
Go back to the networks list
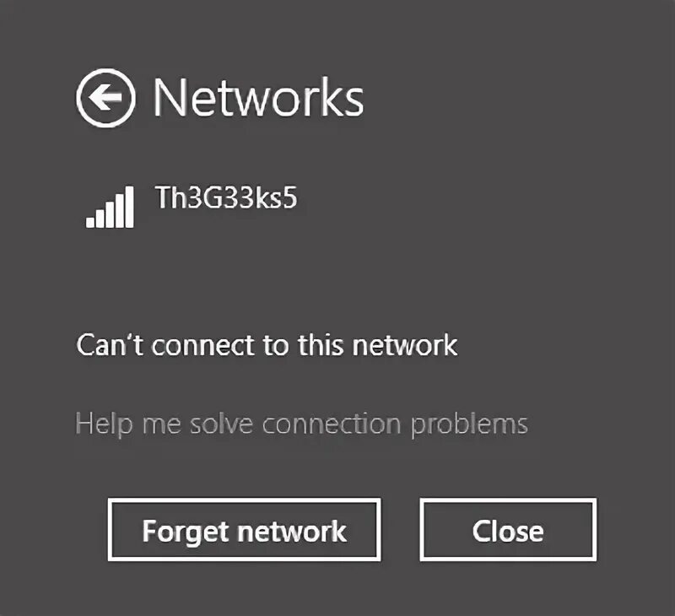pyautogui.click(x=105, y=98)
